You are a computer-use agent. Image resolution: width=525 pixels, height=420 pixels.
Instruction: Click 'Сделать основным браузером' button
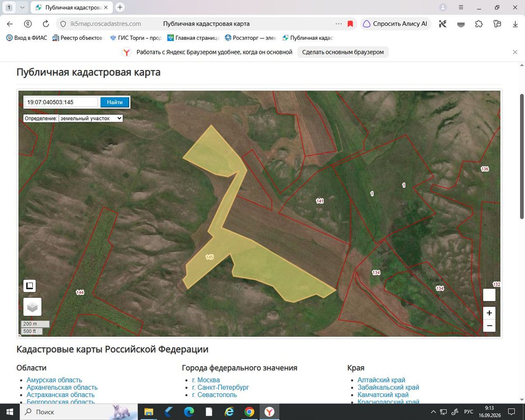pyautogui.click(x=343, y=52)
